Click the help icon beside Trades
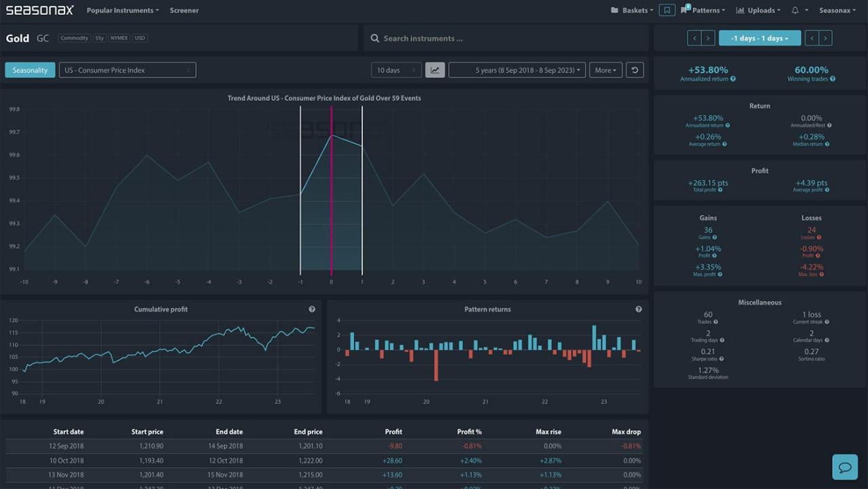Screen dimensions: 868x489 coord(715,322)
